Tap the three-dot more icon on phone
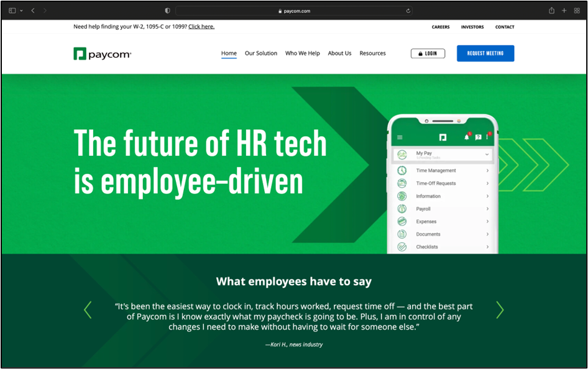Viewport: 588px width, 369px height. [x=487, y=137]
